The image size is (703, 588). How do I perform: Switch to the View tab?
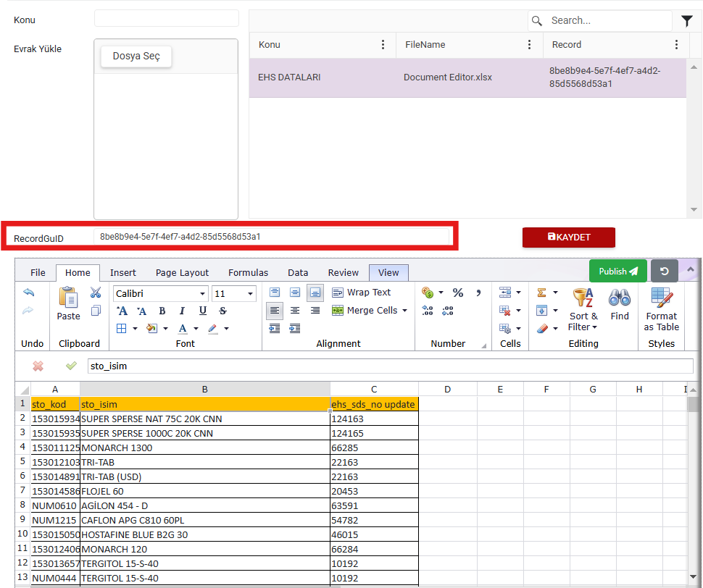(x=388, y=273)
